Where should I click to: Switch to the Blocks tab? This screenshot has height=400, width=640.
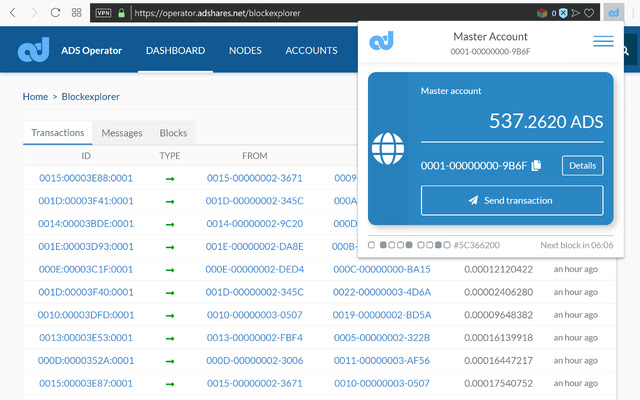click(173, 132)
